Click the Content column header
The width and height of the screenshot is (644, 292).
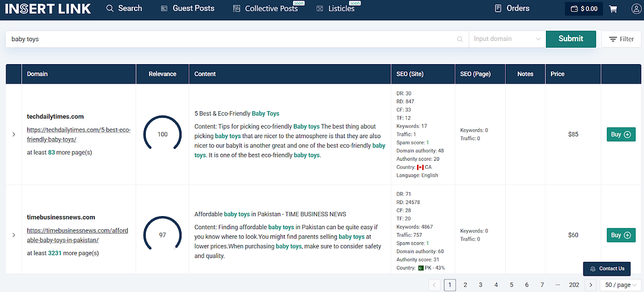[290, 74]
